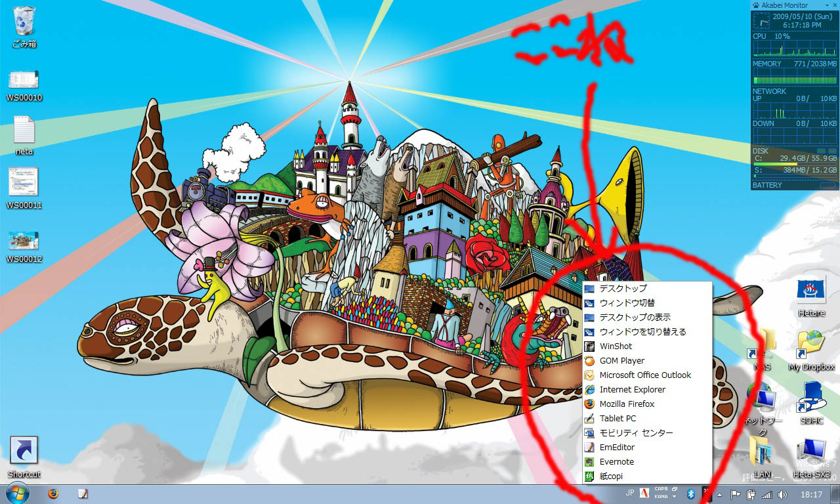
Task: Launch Firefox from the taskbar
Action: coord(53,493)
